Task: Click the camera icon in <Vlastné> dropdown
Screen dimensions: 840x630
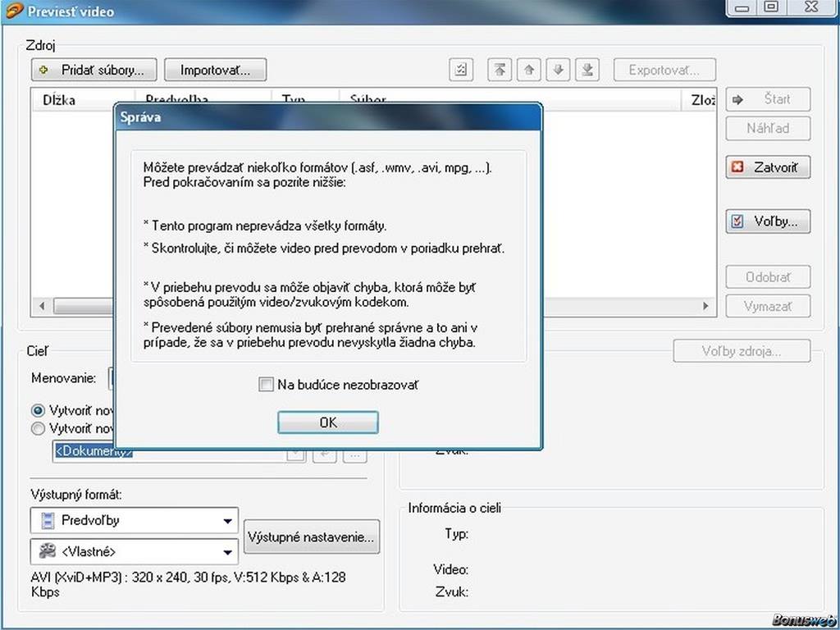Action: [x=48, y=550]
